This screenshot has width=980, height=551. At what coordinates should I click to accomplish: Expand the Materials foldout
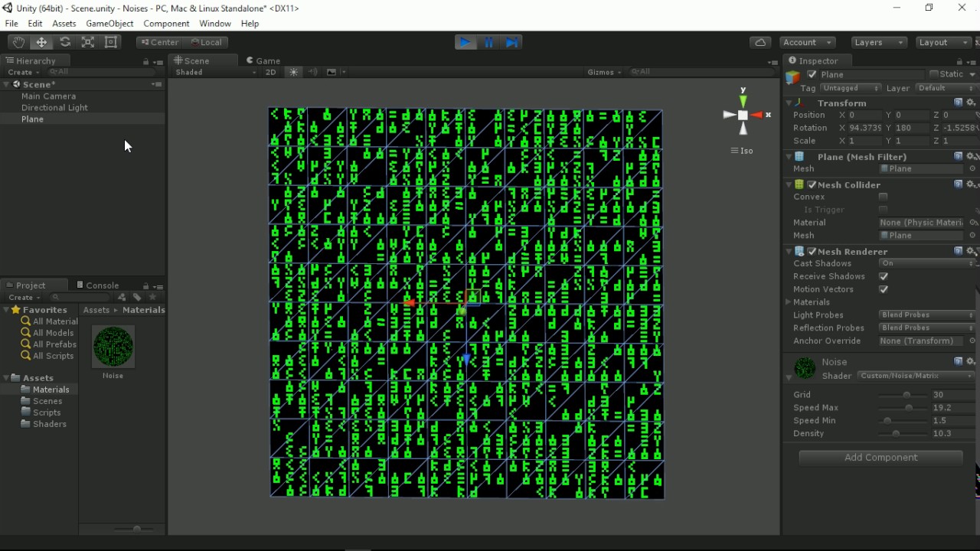click(789, 302)
